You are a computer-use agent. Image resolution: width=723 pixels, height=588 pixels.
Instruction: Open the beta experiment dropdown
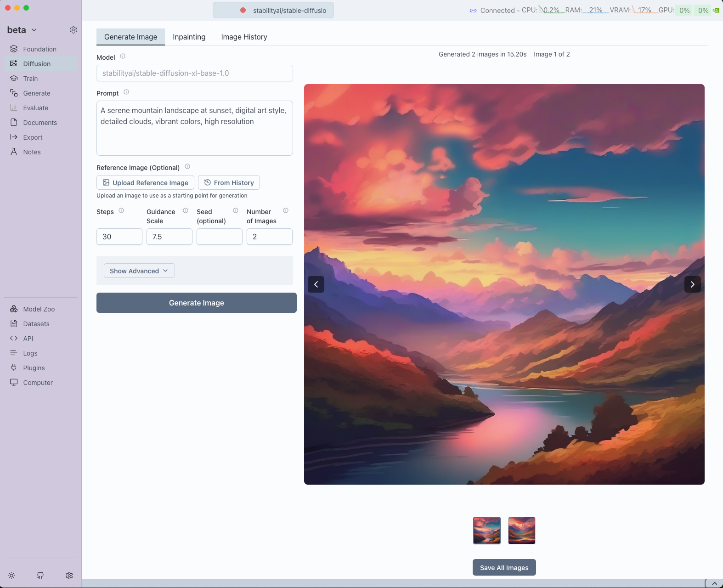[22, 30]
